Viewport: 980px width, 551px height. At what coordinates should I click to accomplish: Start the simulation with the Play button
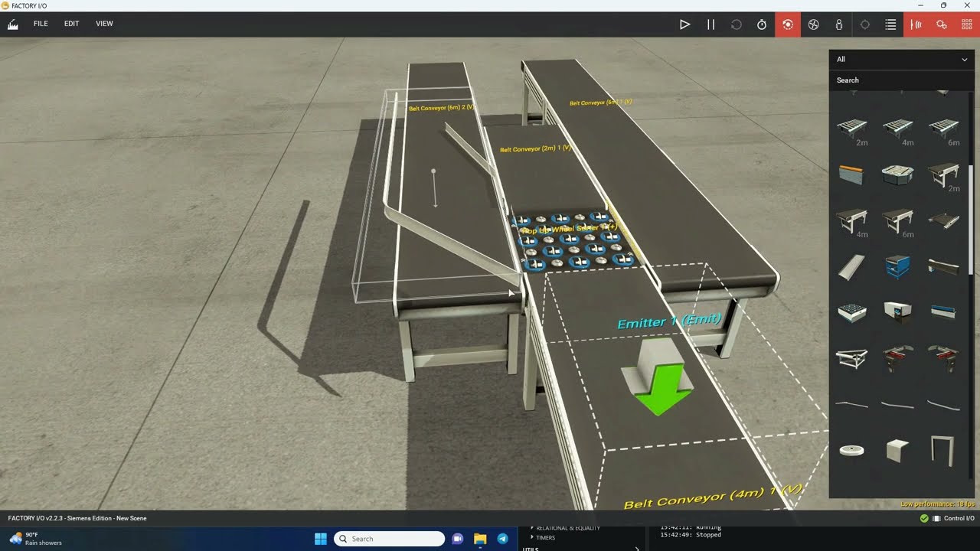(x=684, y=24)
